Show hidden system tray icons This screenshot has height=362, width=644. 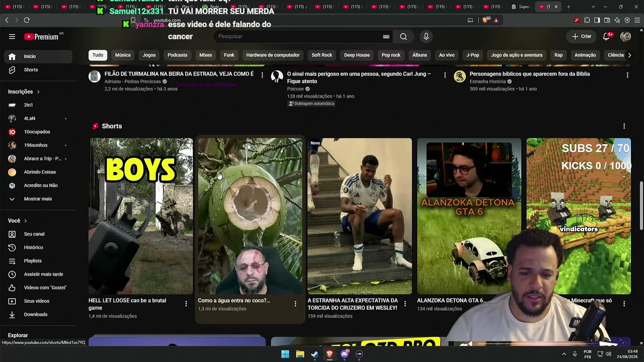[564, 354]
